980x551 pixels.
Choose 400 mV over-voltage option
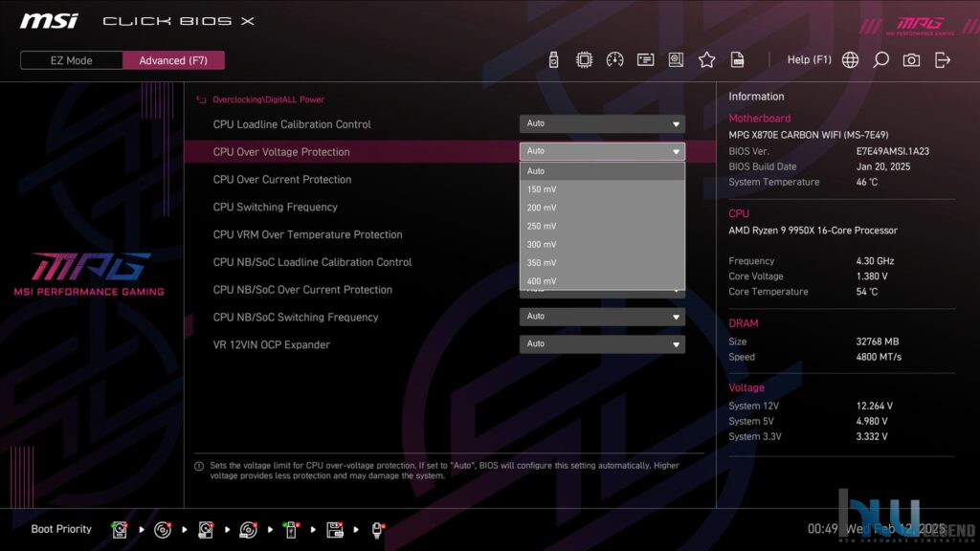tap(602, 281)
